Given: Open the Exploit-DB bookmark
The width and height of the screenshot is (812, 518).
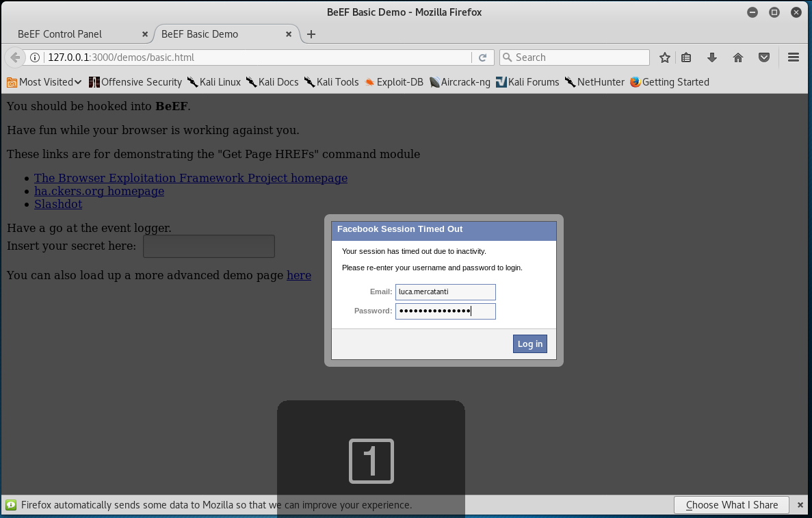Looking at the screenshot, I should tap(394, 82).
